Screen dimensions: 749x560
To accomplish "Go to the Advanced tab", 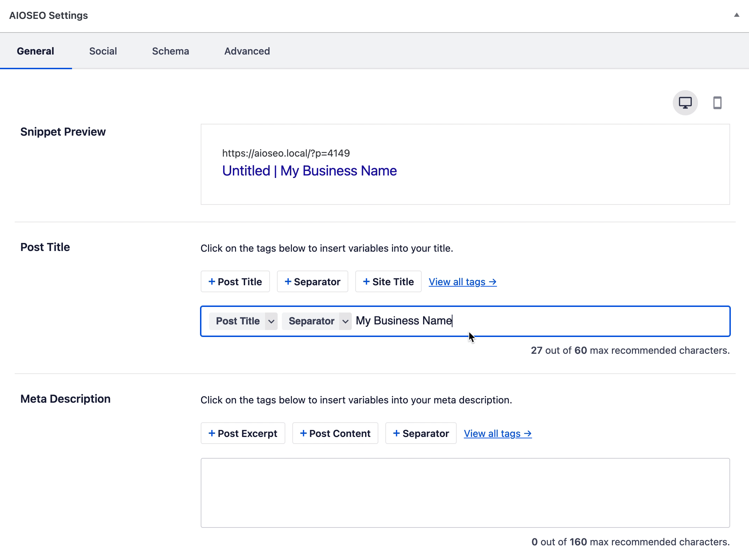I will click(247, 51).
